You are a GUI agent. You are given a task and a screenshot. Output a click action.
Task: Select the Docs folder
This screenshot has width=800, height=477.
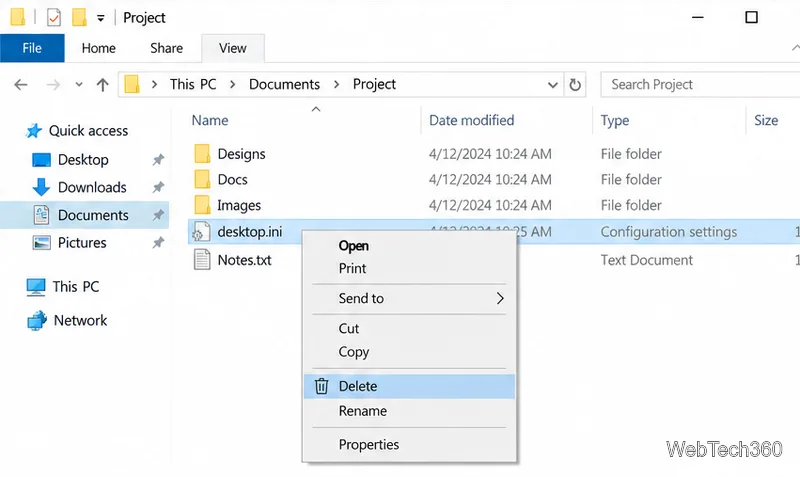click(x=232, y=180)
